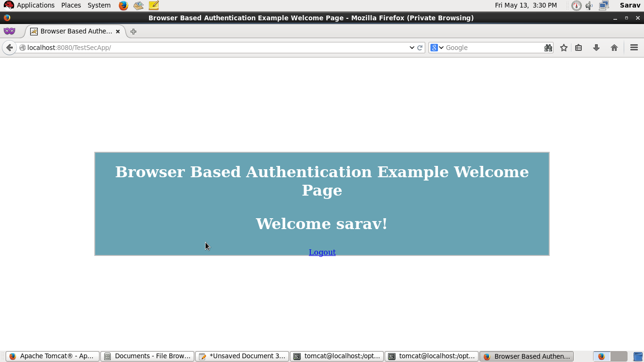
Task: Open Firefox launcher icon in top panel
Action: click(x=123, y=5)
